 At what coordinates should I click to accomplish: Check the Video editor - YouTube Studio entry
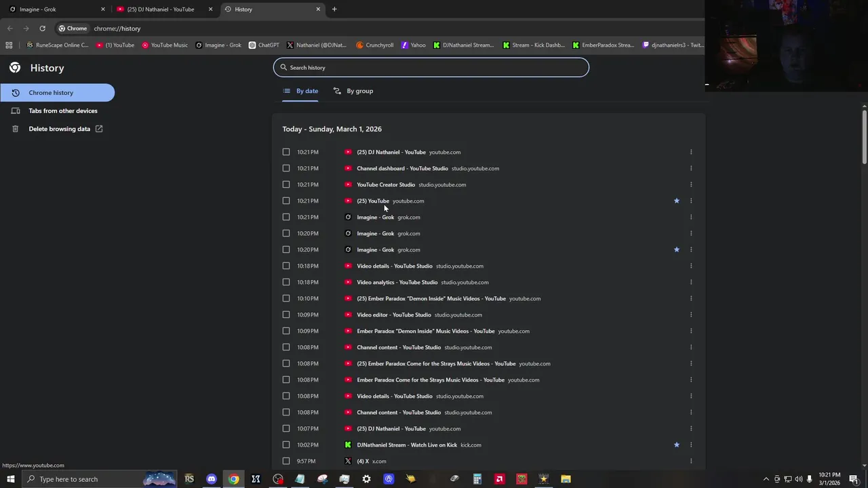[x=286, y=314]
